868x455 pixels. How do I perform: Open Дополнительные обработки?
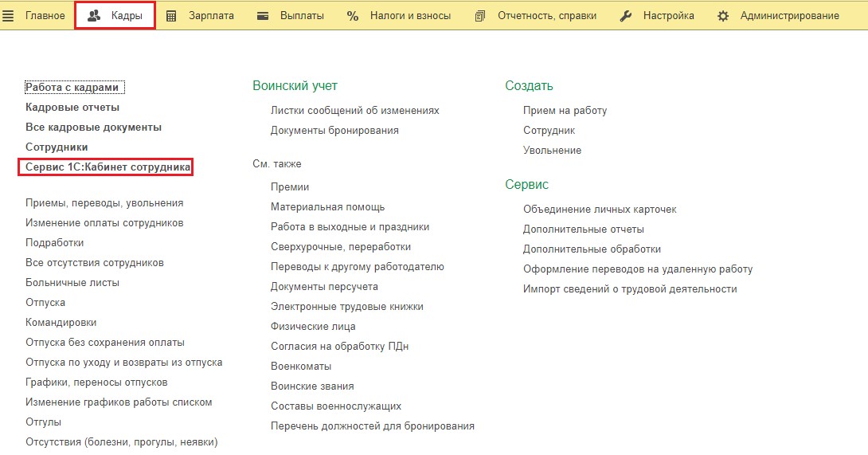[592, 249]
